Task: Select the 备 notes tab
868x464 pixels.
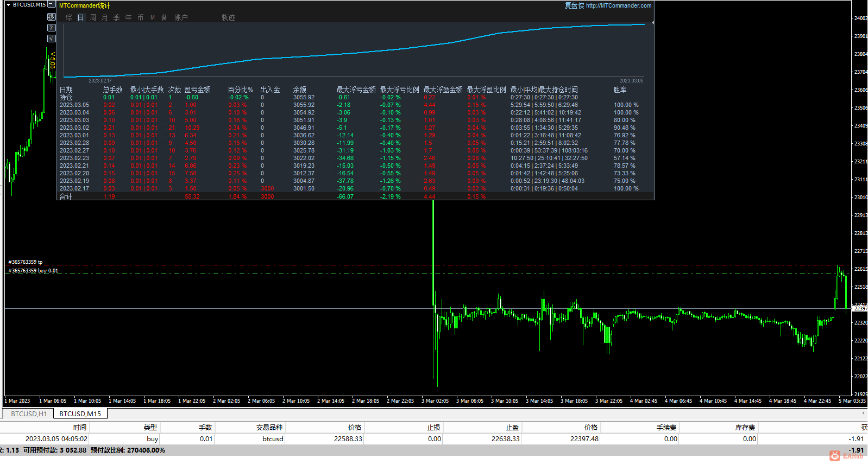Action: pyautogui.click(x=165, y=17)
